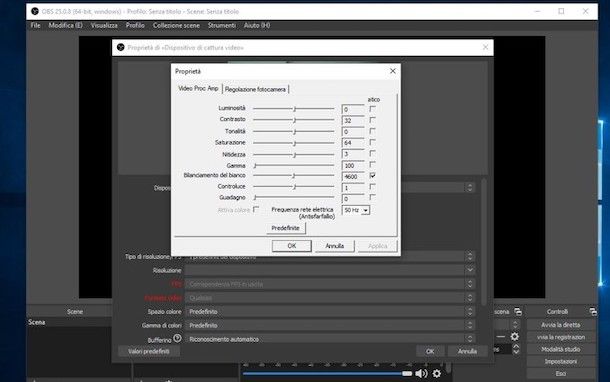Click OK in video capture properties window
This screenshot has width=610, height=382.
430,351
